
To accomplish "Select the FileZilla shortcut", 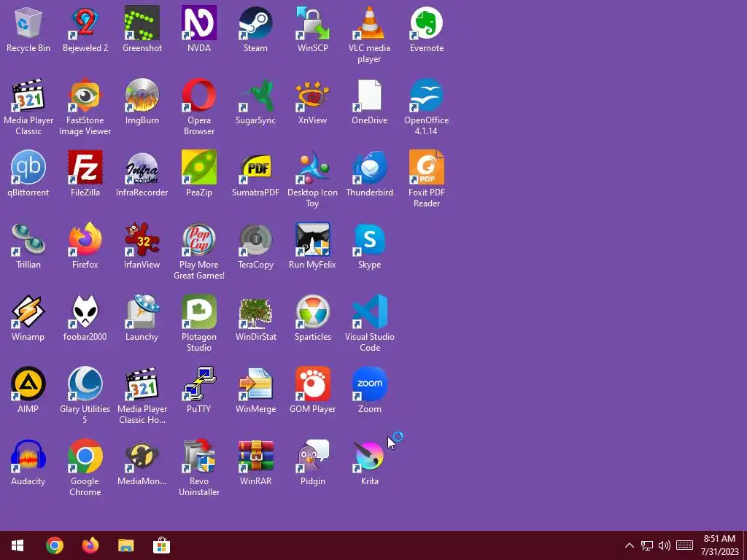I will (x=85, y=168).
